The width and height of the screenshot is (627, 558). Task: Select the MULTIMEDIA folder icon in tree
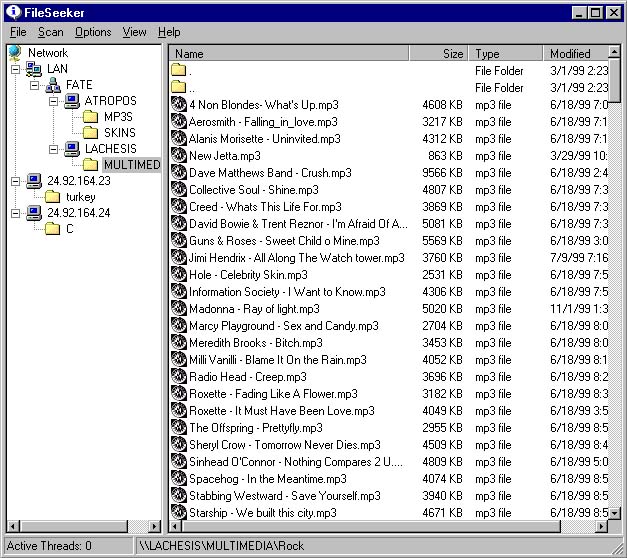click(x=91, y=165)
